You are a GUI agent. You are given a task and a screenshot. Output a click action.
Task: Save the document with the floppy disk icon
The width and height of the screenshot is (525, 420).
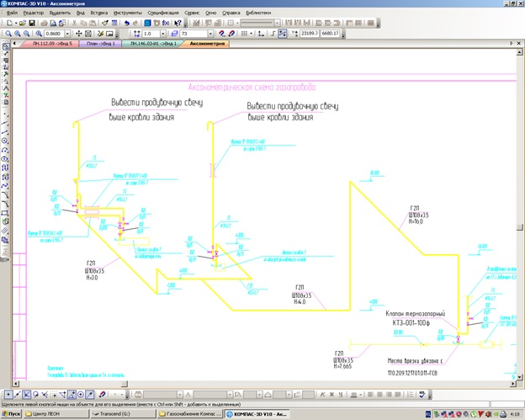[32, 23]
